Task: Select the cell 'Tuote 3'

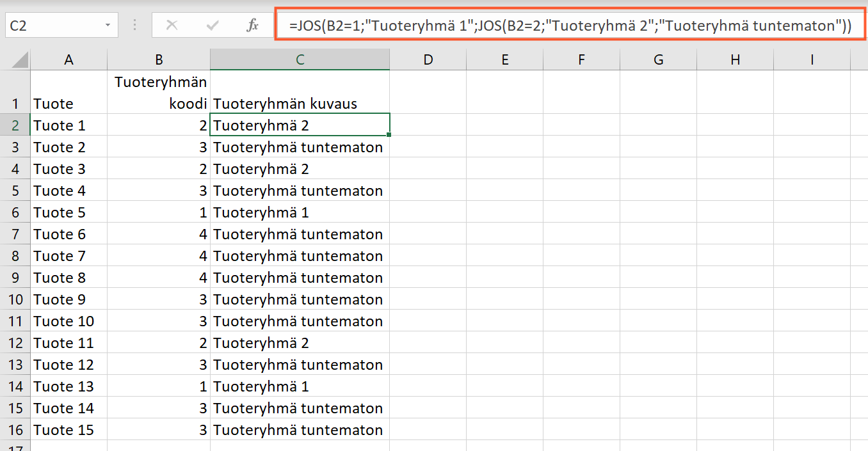Action: click(69, 169)
